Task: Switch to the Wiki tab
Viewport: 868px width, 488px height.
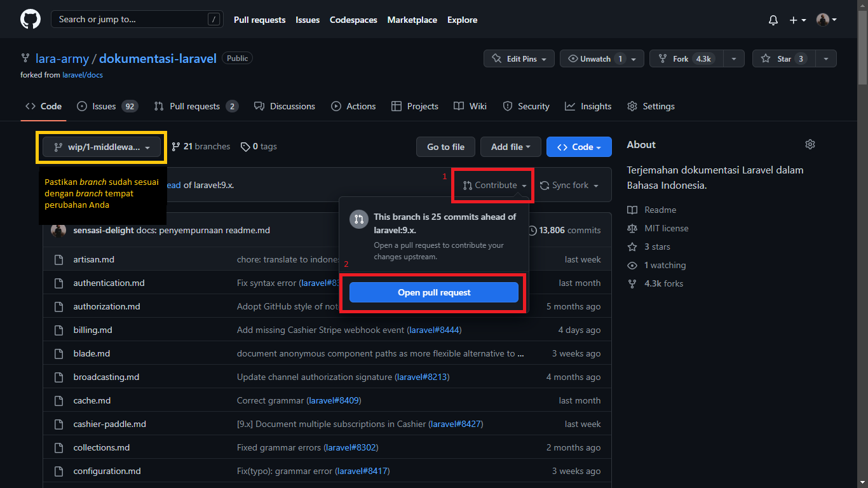Action: (470, 106)
